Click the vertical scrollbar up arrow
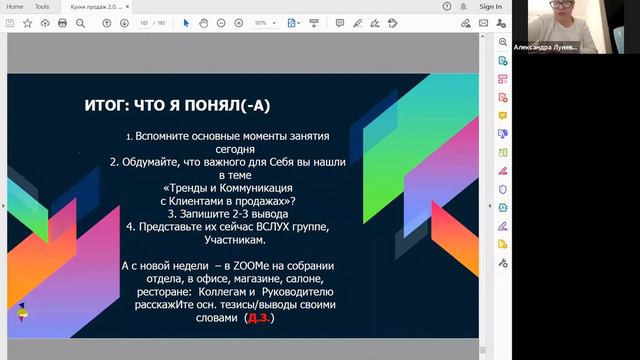Screen dimensions: 640x360 (482, 36)
